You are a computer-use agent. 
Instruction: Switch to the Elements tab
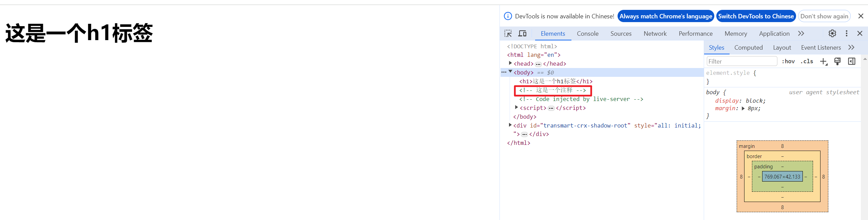click(x=553, y=33)
